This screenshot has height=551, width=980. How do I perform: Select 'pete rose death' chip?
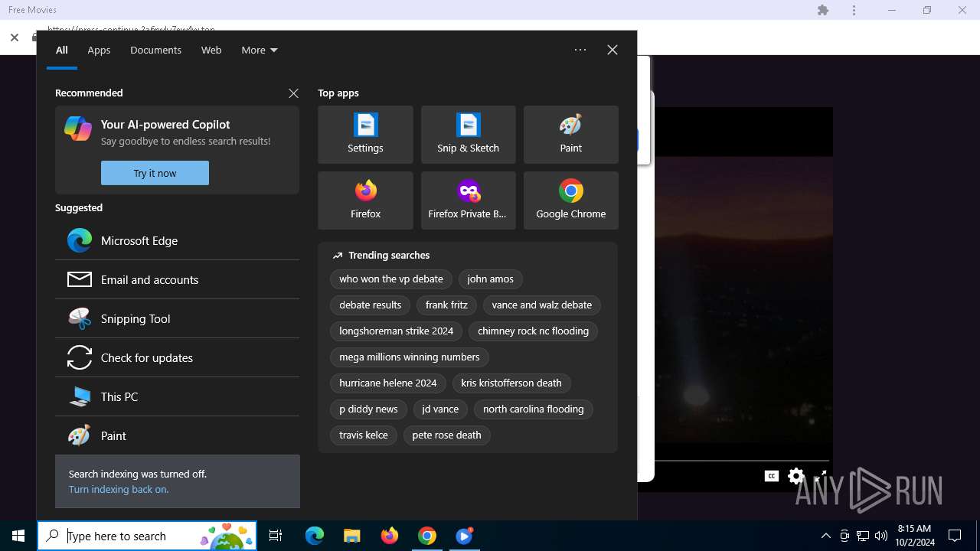click(x=446, y=435)
